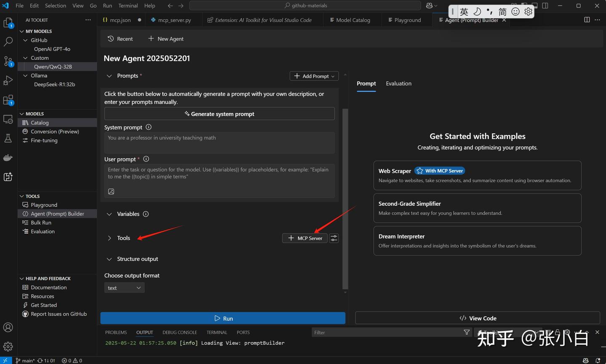
Task: Click the output filter funnel icon
Action: [x=466, y=332]
